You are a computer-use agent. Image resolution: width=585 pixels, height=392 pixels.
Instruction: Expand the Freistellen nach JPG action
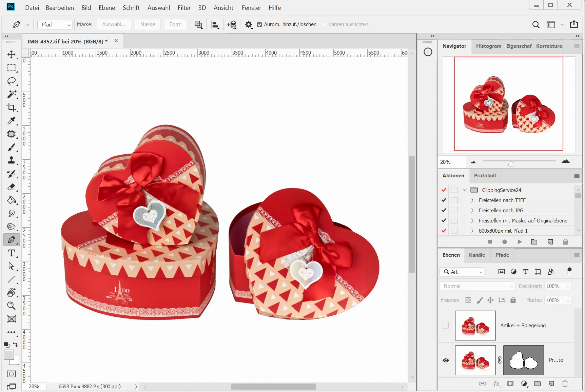point(472,210)
